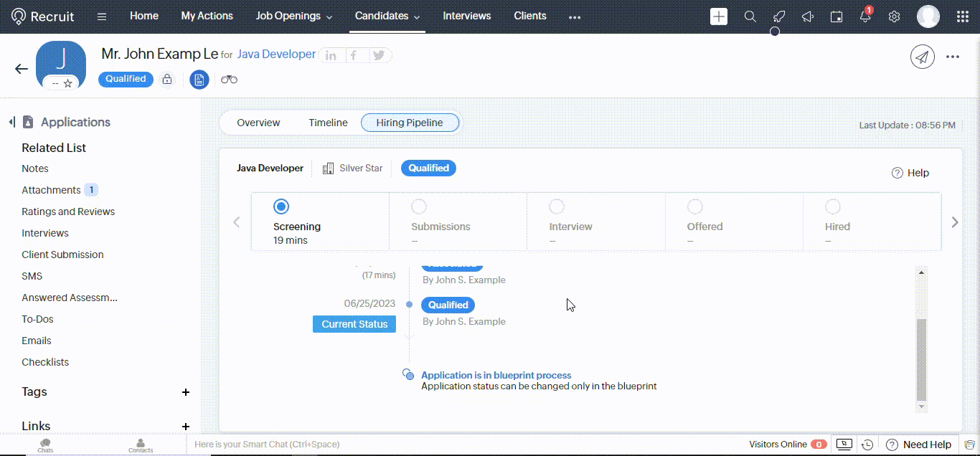980x456 pixels.
Task: Open notifications via the bell icon
Action: coord(865,16)
